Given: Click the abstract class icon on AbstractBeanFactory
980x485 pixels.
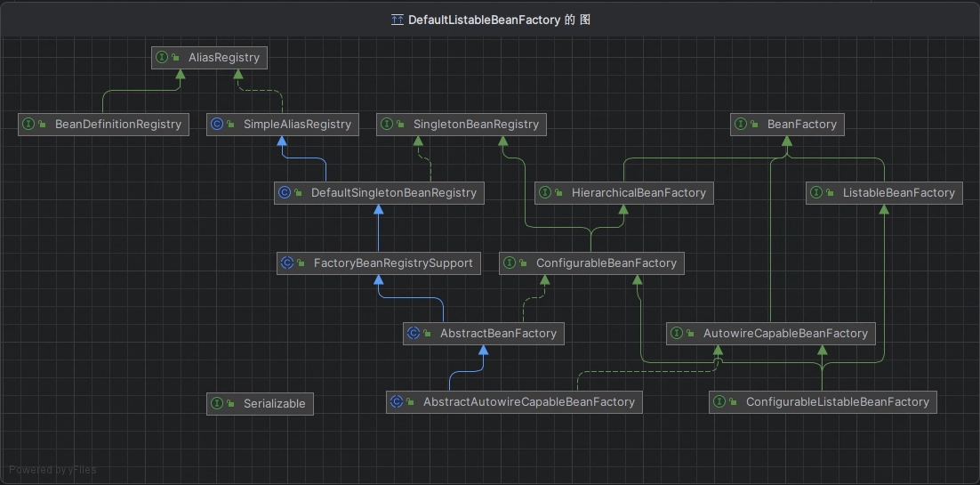Looking at the screenshot, I should (x=413, y=333).
